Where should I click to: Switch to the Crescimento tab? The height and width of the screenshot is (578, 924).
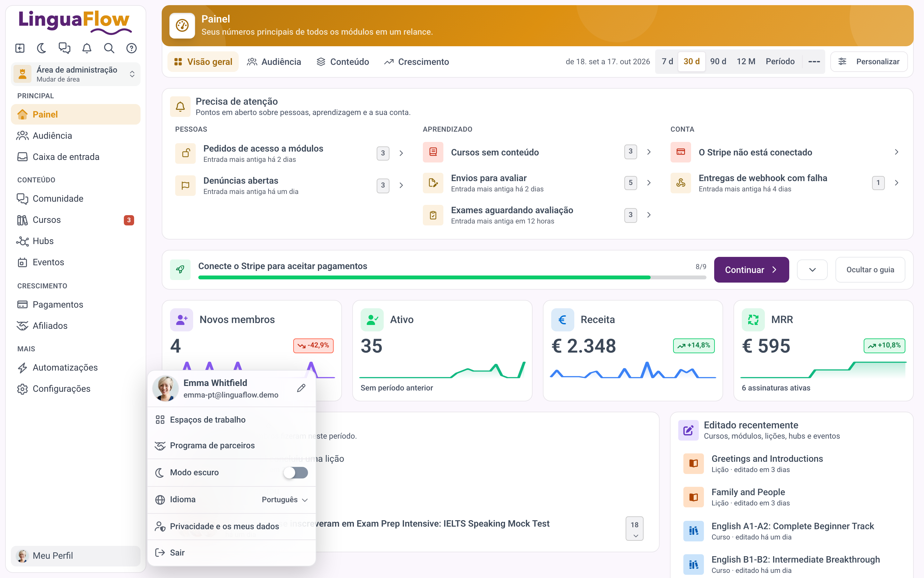[416, 62]
